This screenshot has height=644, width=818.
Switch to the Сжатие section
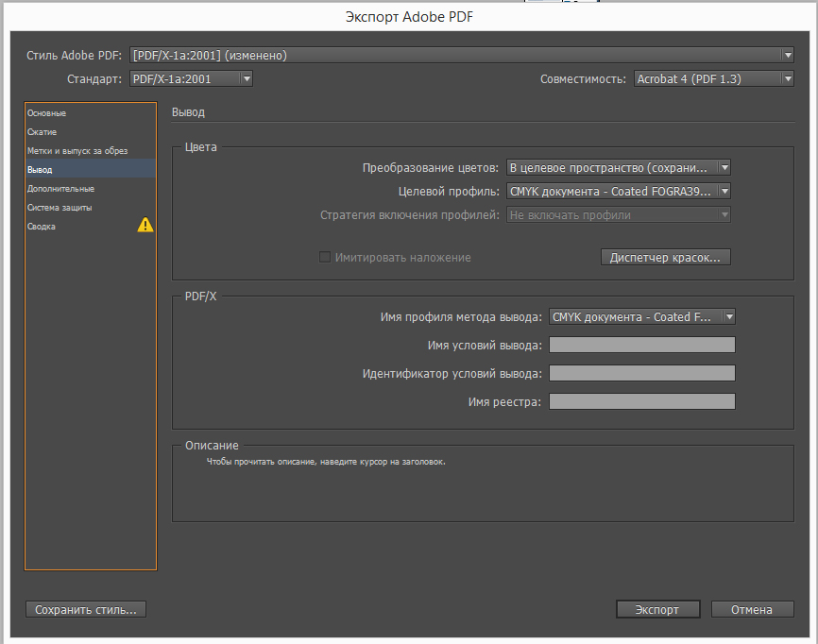click(91, 132)
